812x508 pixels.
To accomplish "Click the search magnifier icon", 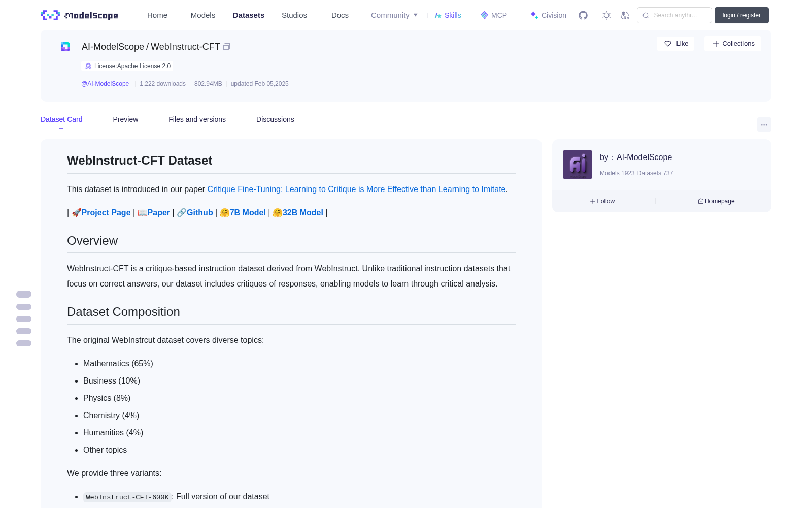I will (x=646, y=15).
